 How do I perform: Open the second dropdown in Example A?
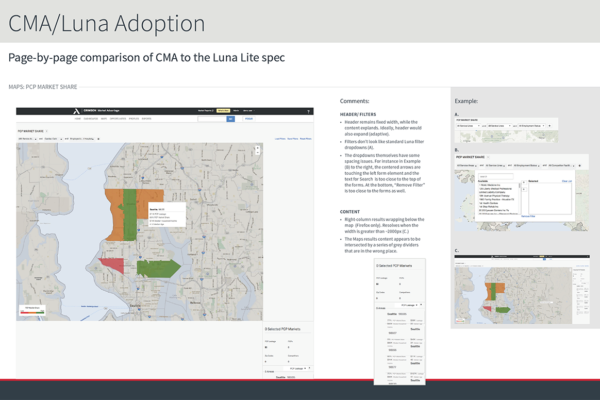[499, 126]
